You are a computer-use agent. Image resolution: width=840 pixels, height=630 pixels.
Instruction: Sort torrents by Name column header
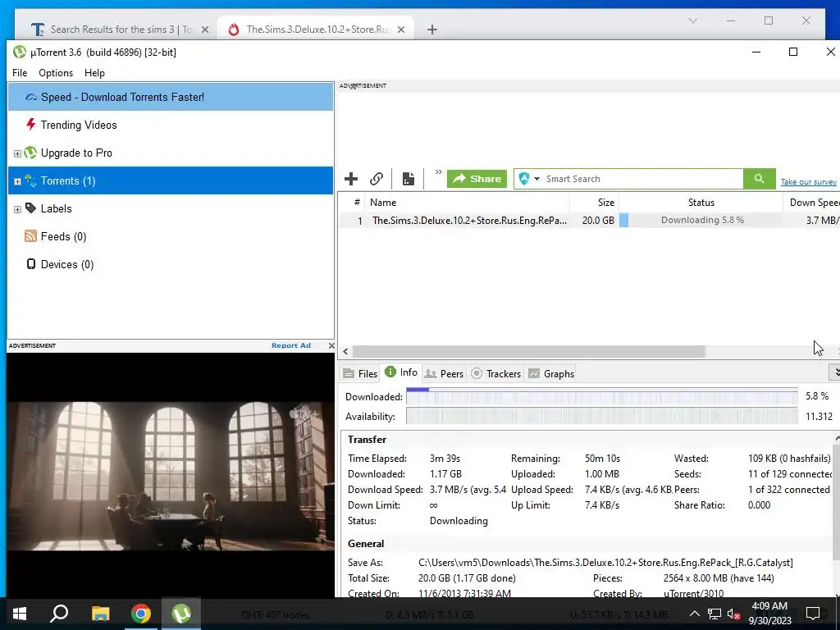(x=467, y=203)
